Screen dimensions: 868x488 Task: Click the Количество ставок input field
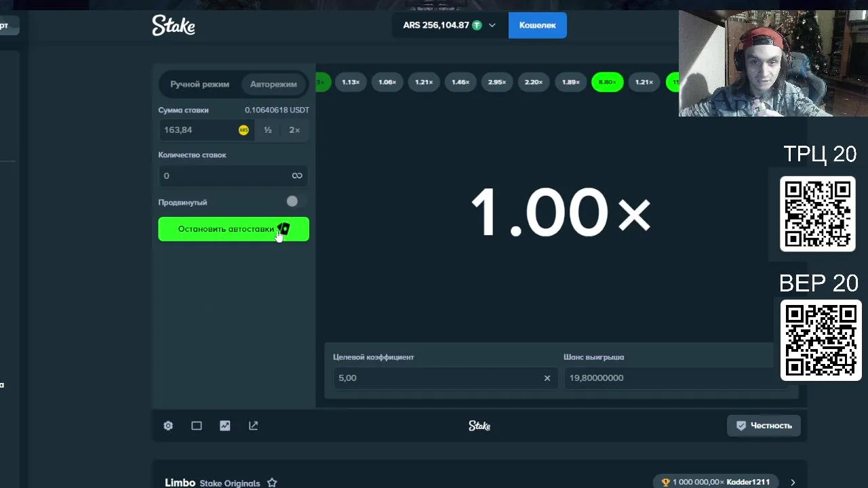point(233,176)
